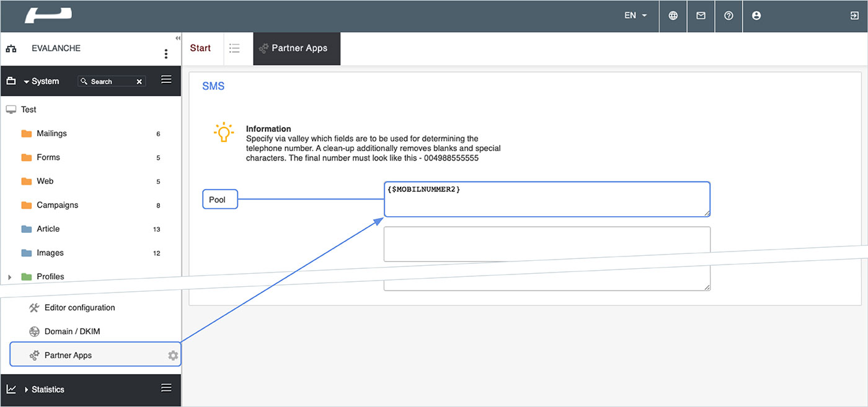Image resolution: width=868 pixels, height=407 pixels.
Task: Click the logout icon at top right
Action: pos(854,16)
